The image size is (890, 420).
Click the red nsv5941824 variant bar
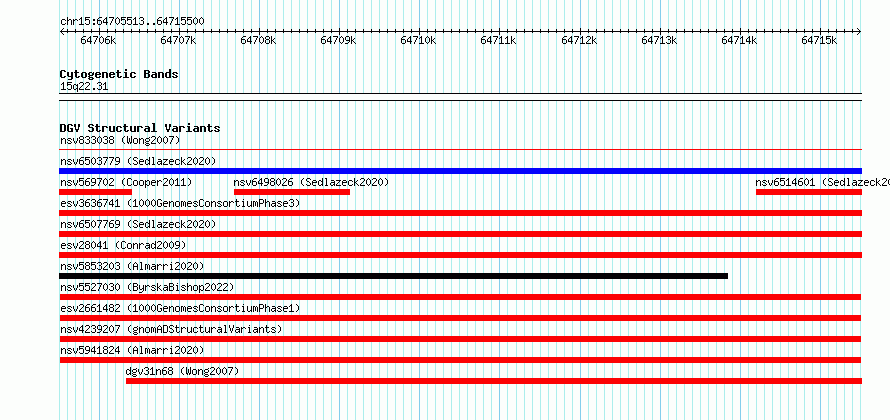460,360
